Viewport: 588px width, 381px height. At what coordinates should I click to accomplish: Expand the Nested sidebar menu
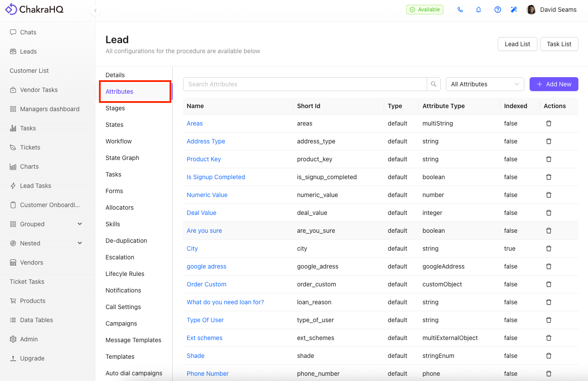coord(80,243)
